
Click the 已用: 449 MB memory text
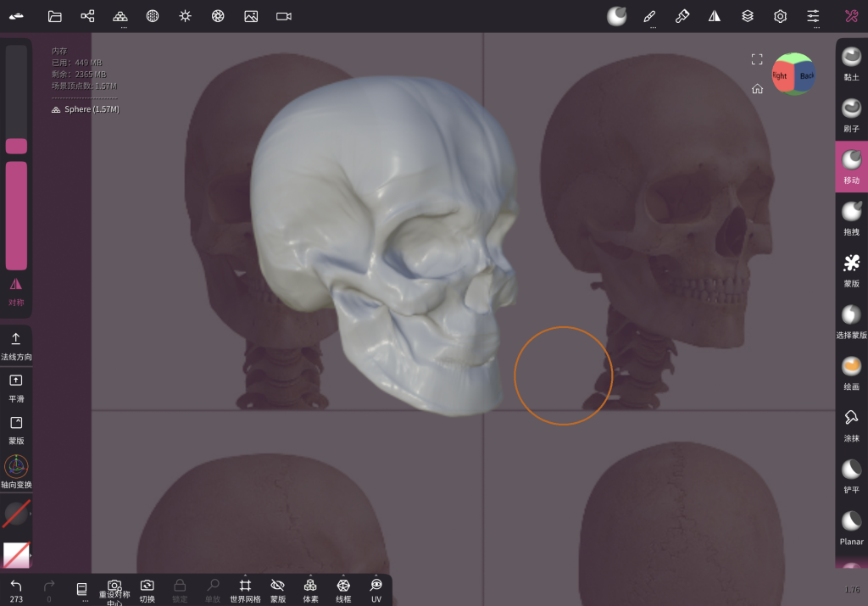tap(77, 63)
